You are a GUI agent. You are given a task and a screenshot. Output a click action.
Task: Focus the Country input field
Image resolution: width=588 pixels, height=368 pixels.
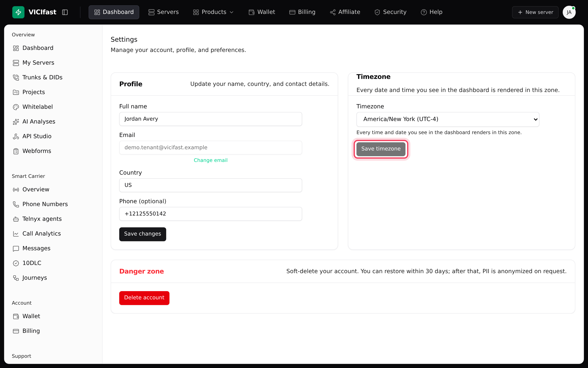click(x=211, y=185)
